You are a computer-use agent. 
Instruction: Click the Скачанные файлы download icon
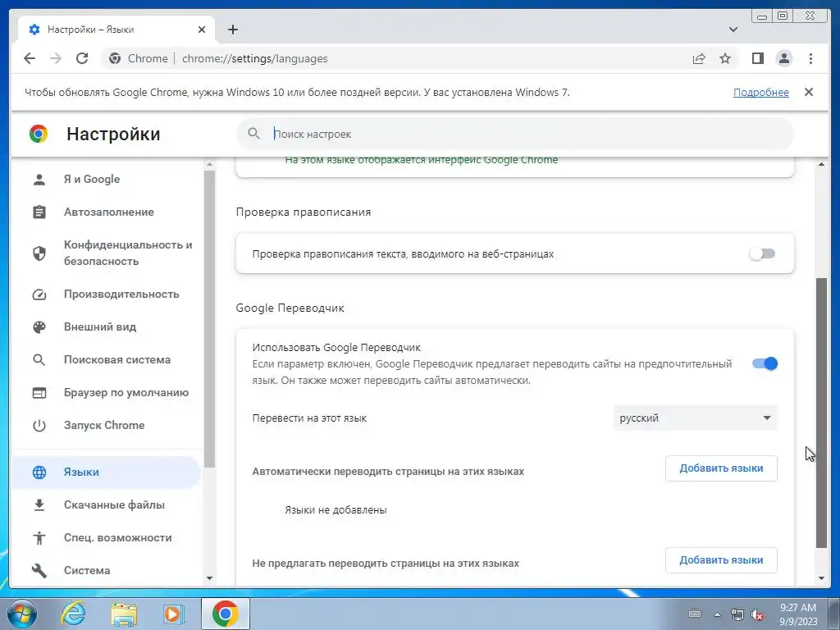click(x=39, y=504)
